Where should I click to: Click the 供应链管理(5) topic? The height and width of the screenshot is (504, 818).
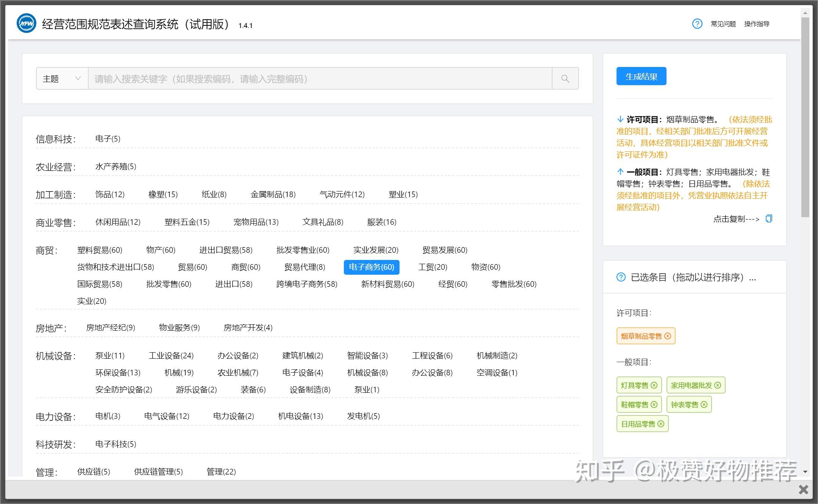[x=158, y=472]
